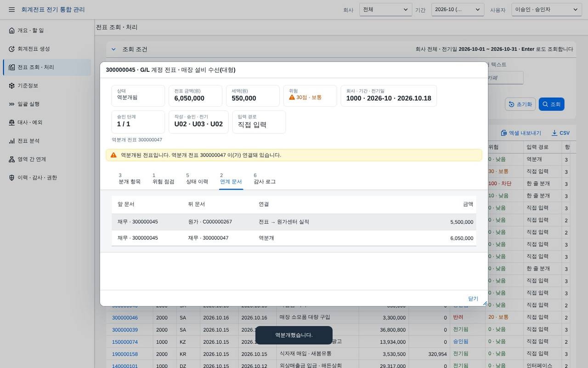Select row with 원가 · C000000267
This screenshot has width=588, height=368.
tap(294, 222)
